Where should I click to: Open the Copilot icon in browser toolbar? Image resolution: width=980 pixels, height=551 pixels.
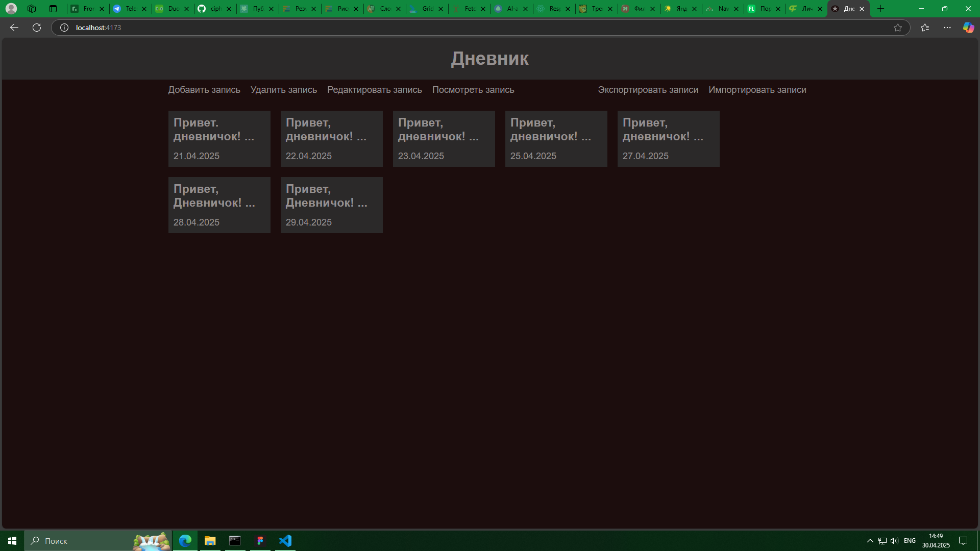click(968, 28)
